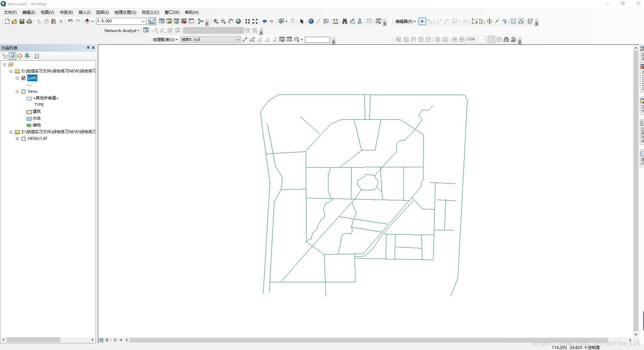Open the Find binoculars tool
Image resolution: width=644 pixels, height=350 pixels.
345,21
